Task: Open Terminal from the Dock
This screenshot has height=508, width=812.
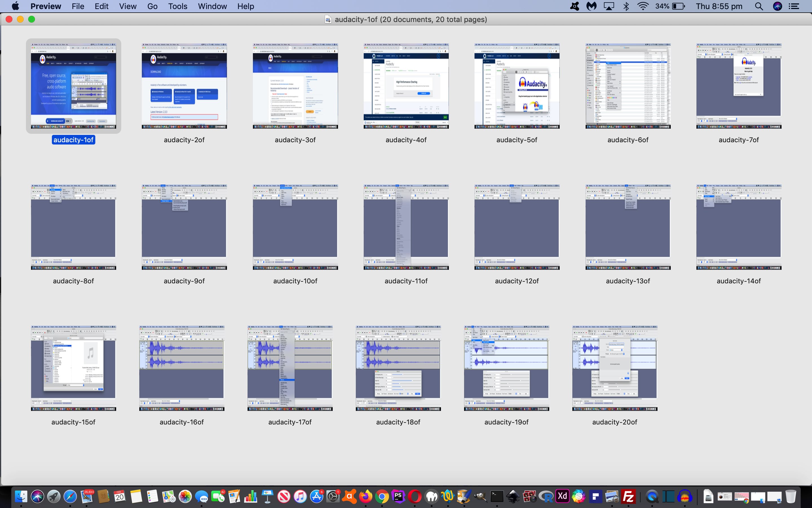Action: tap(497, 496)
